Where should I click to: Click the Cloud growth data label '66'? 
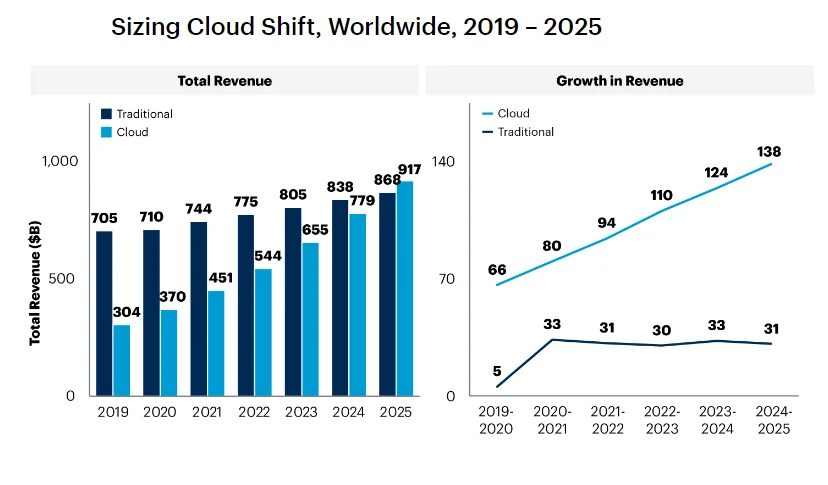click(497, 270)
